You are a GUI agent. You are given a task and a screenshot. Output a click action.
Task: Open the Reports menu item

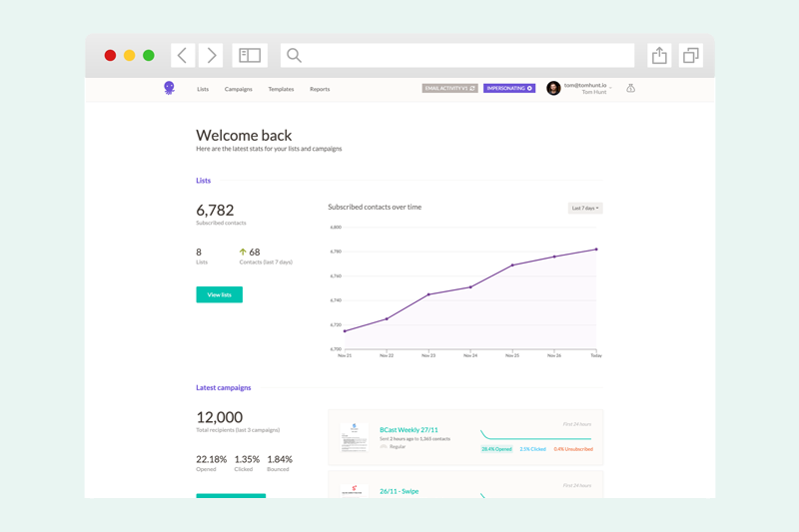[320, 89]
